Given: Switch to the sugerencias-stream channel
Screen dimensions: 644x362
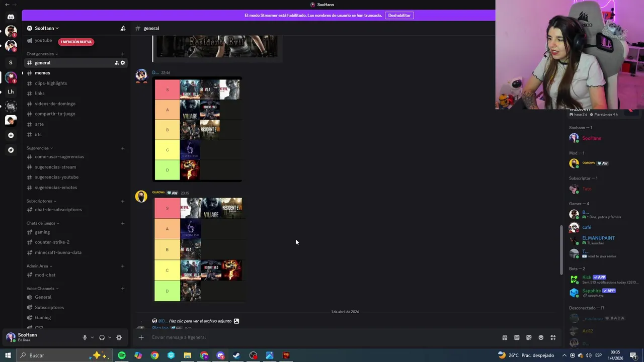Looking at the screenshot, I should pos(75,167).
